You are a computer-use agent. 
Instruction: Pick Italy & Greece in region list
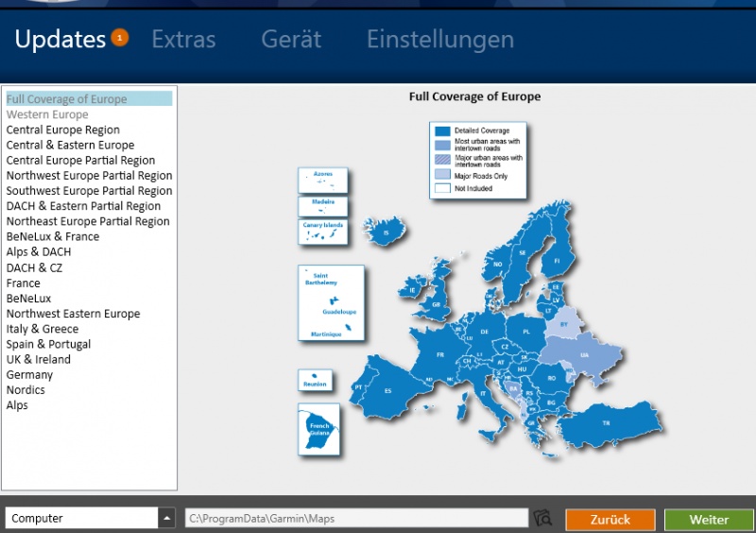pyautogui.click(x=43, y=329)
